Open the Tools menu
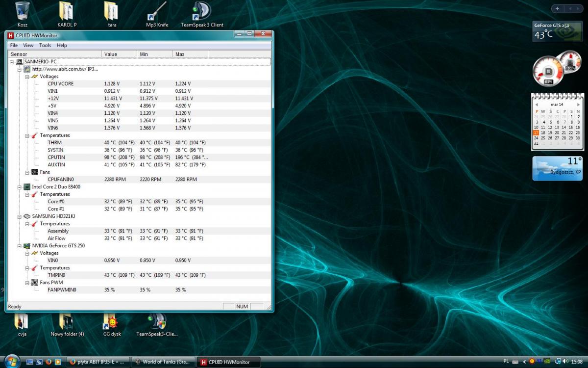 tap(45, 45)
